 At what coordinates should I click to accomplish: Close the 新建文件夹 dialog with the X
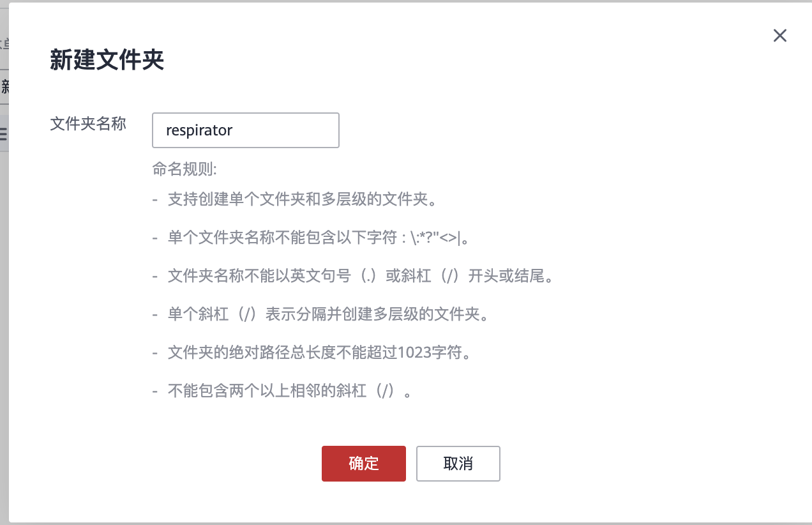779,36
